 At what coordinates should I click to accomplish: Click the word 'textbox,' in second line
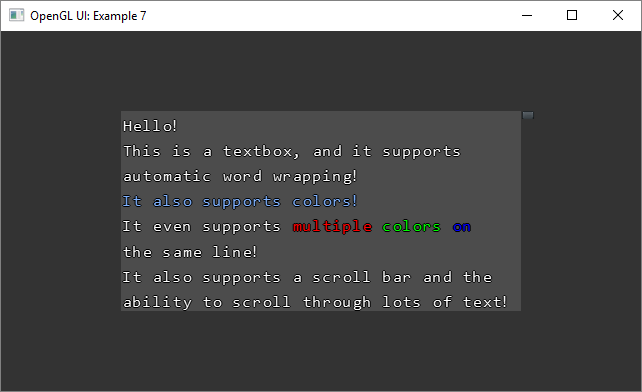(262, 152)
